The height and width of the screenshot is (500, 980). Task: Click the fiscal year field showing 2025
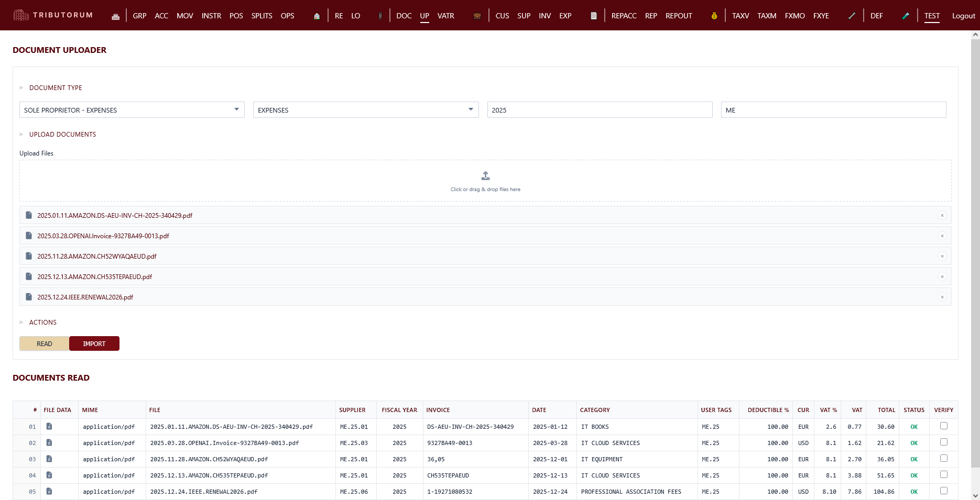coord(600,110)
